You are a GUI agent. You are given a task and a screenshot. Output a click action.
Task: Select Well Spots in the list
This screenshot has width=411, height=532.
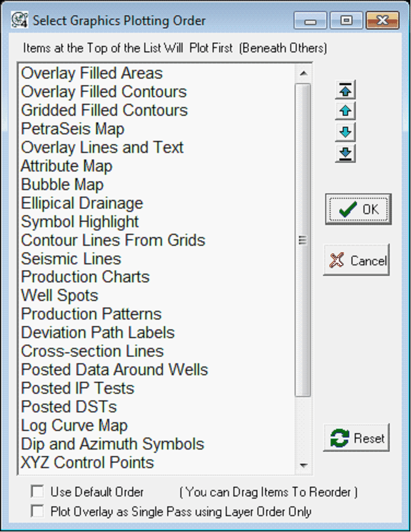click(60, 295)
